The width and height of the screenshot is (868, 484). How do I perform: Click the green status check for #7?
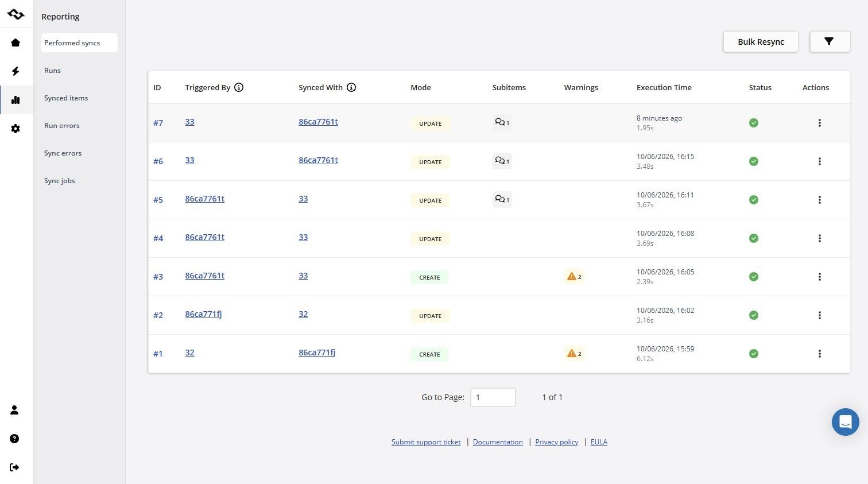pyautogui.click(x=754, y=123)
